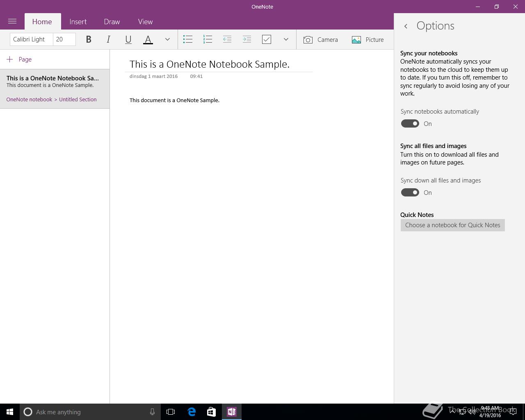
Task: Switch to the Draw tab
Action: (112, 22)
